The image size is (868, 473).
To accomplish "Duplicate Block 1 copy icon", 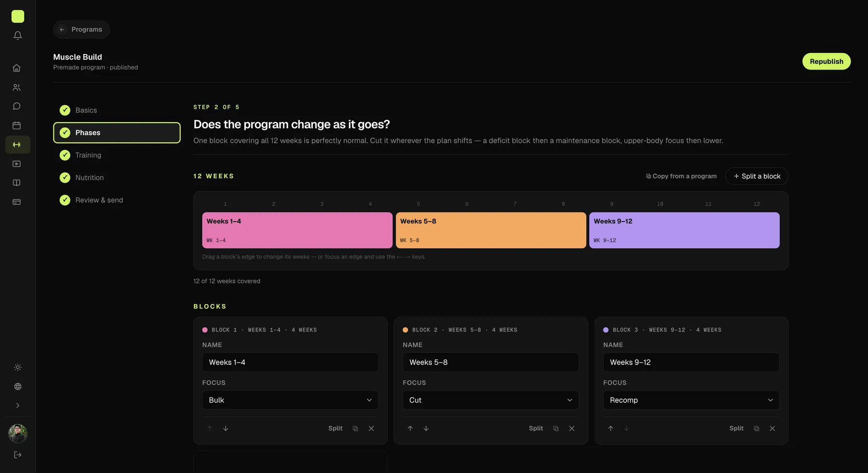I will point(355,429).
